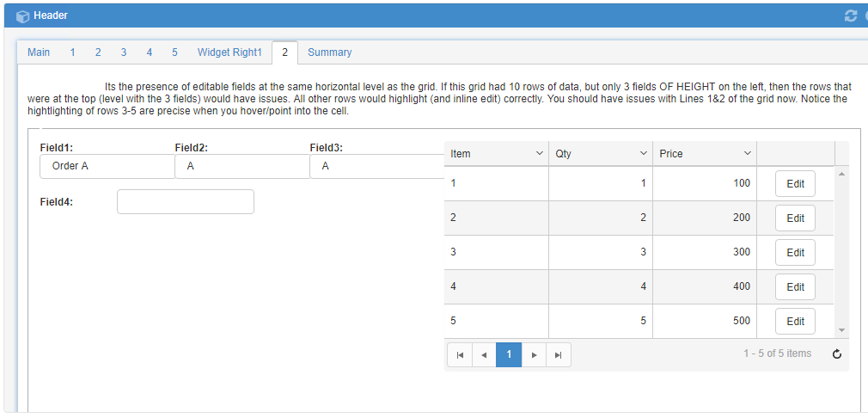Open tab 4

150,52
